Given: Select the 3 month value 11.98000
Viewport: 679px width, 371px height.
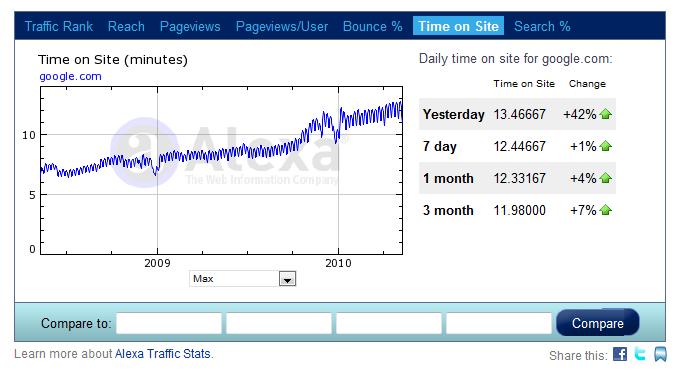Looking at the screenshot, I should [520, 210].
